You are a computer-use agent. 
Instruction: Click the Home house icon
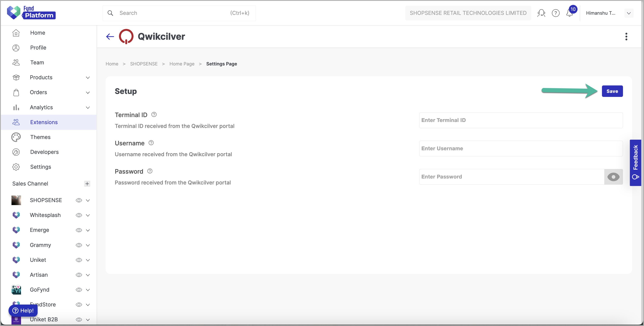coord(16,33)
